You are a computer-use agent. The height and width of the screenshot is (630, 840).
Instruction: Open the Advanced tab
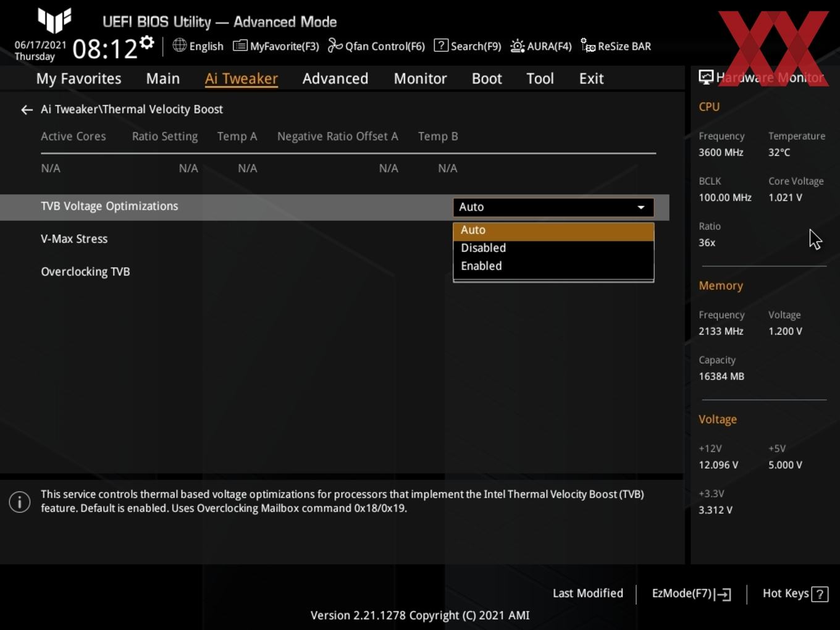point(335,78)
